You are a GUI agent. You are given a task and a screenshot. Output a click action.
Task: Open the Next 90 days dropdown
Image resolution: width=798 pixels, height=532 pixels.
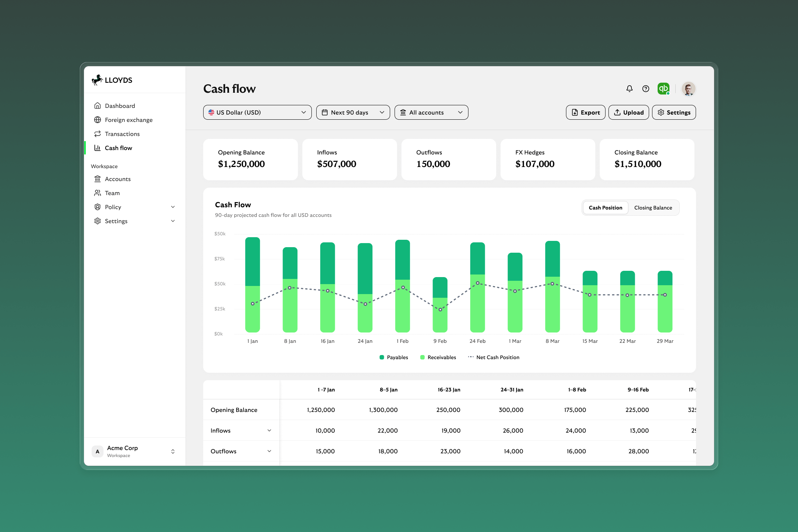353,112
